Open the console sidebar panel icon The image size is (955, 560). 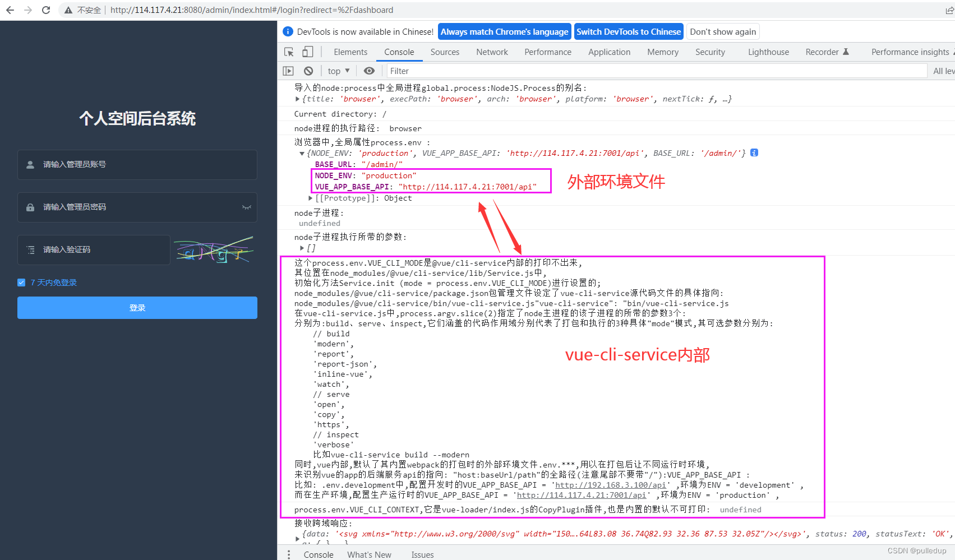click(x=288, y=71)
